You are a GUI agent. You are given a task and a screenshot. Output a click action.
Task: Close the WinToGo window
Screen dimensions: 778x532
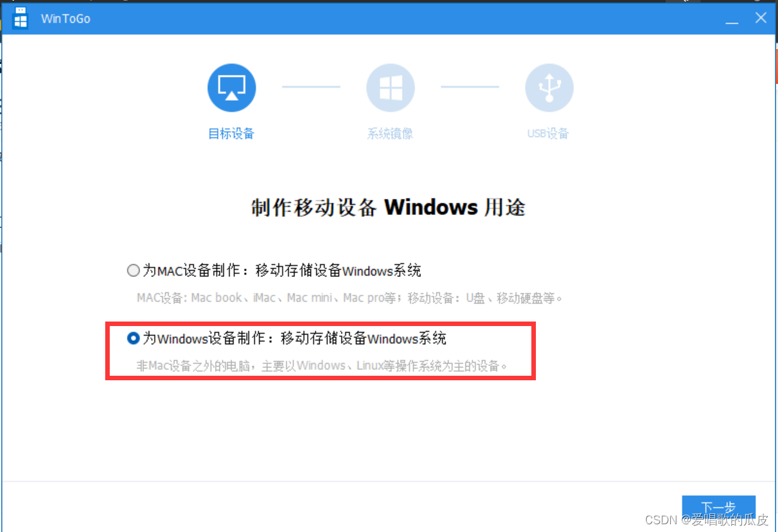click(x=761, y=18)
